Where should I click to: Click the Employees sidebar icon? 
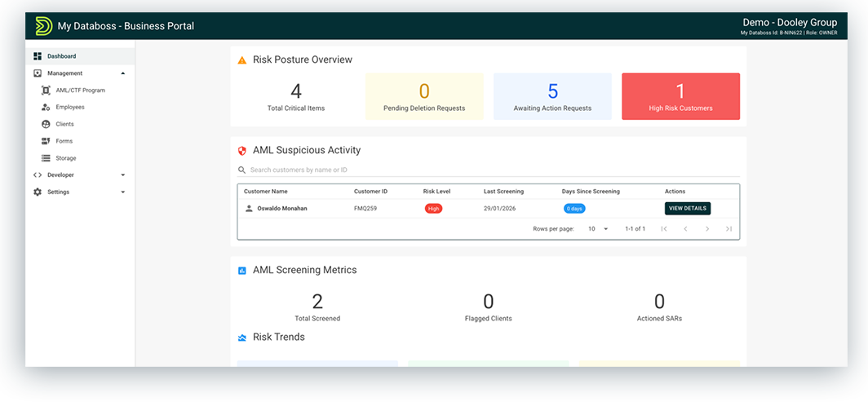click(46, 108)
